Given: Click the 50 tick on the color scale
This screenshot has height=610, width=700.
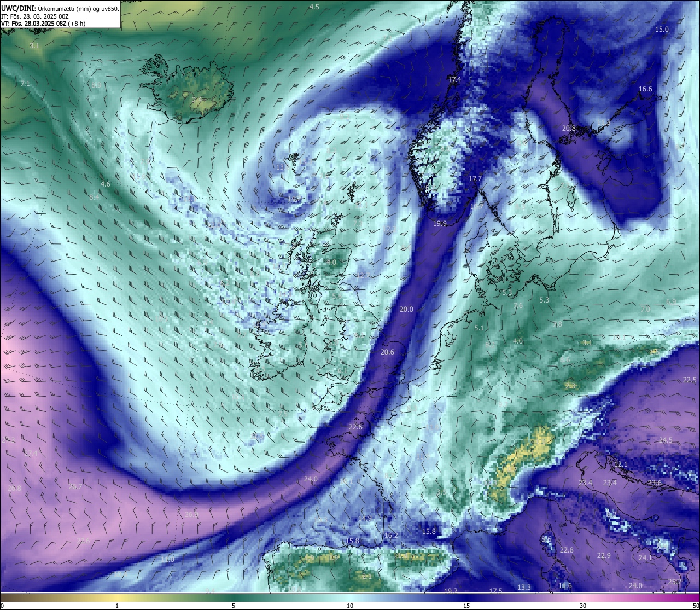Looking at the screenshot, I should (x=695, y=606).
